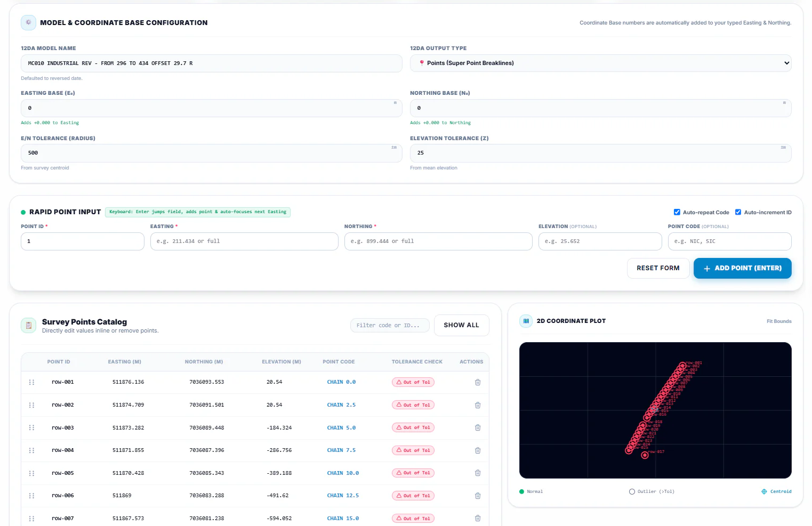Grab the drag handle for row-001

click(31, 382)
